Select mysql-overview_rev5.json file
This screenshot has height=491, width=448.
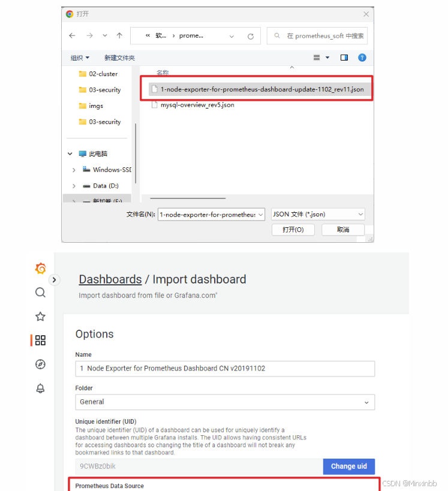[193, 105]
